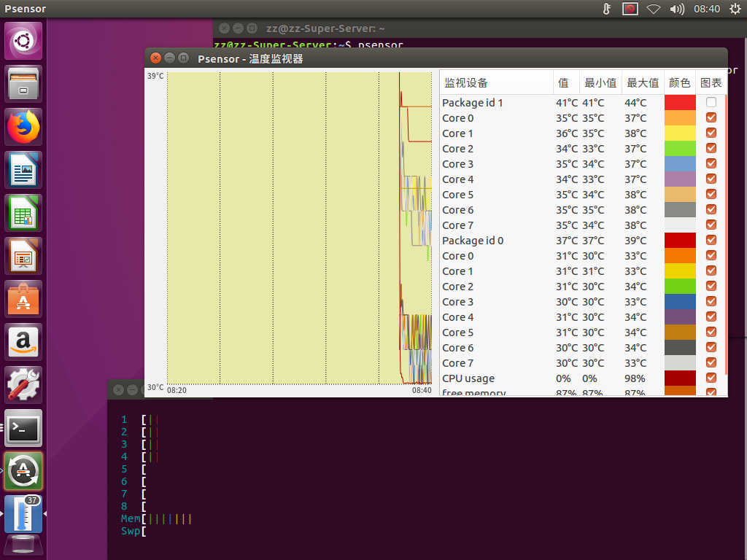This screenshot has height=560, width=747.
Task: Uncheck the graph checkbox for CPU usage
Action: (711, 378)
